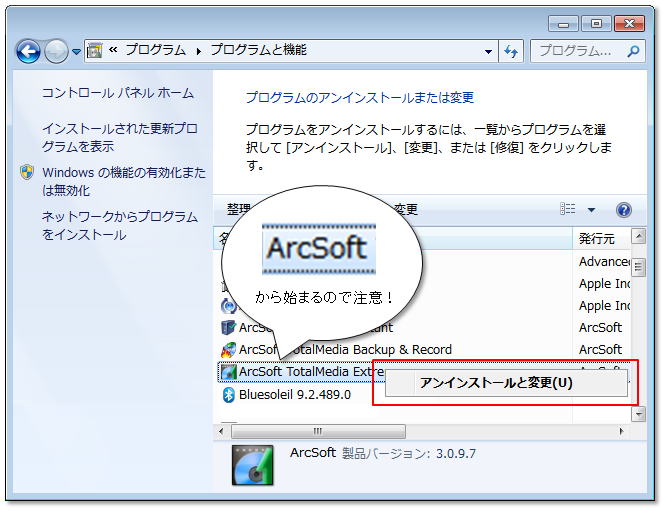This screenshot has height=511, width=666.
Task: Click the ArcSoft Assistant row icon
Action: 229,327
